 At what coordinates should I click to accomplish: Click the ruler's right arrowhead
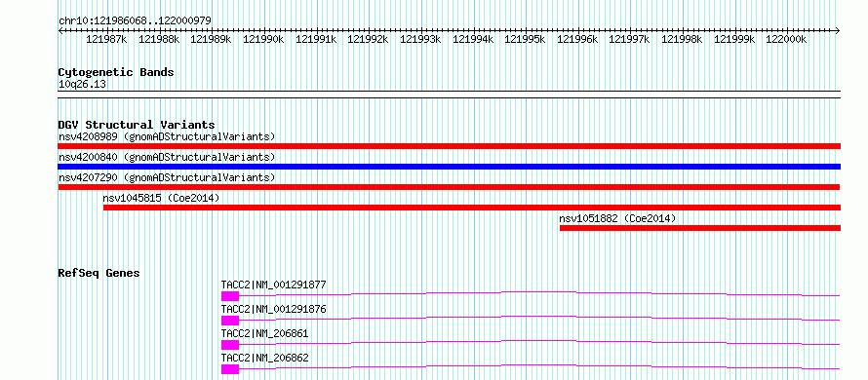point(838,31)
